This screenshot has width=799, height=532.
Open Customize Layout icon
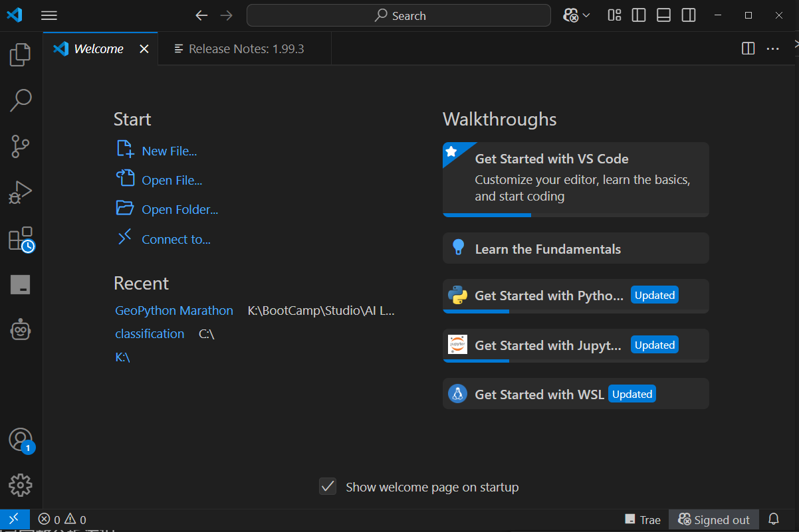tap(614, 15)
